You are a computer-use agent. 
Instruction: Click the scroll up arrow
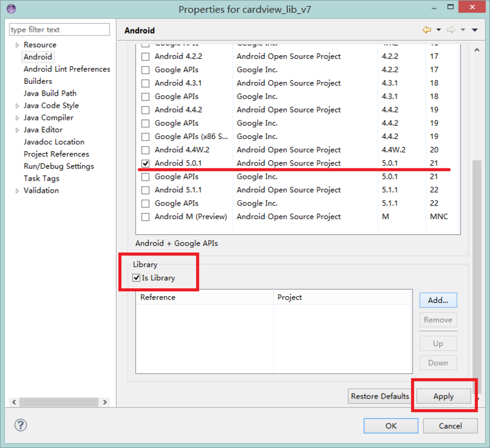point(477,50)
